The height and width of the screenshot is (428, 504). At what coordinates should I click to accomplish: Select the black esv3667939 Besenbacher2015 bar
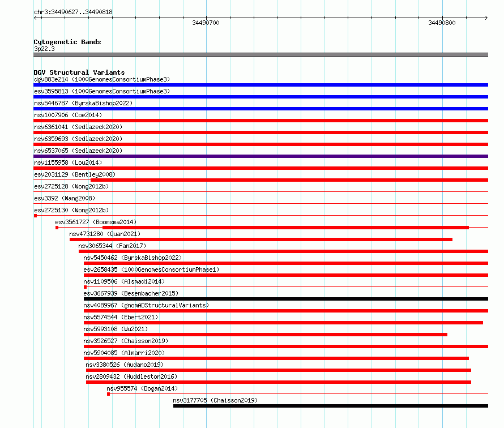(286, 299)
